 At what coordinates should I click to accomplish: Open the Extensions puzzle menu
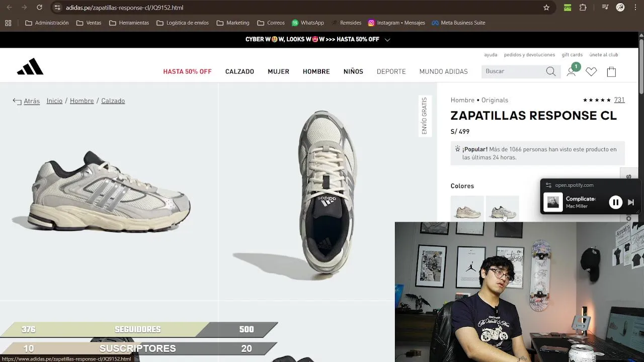point(583,8)
